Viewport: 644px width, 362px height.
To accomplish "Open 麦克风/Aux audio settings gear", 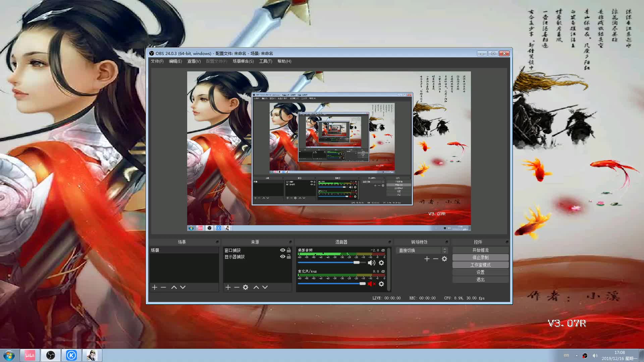I will coord(381,284).
